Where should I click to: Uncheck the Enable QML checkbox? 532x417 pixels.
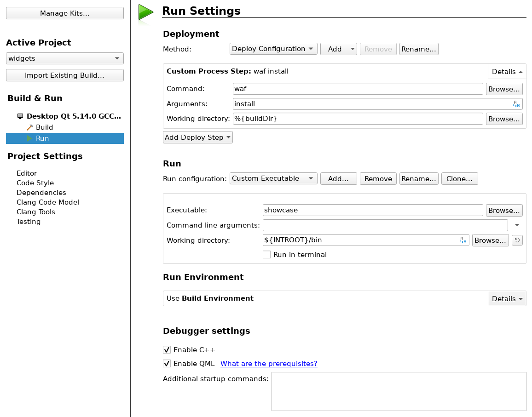pyautogui.click(x=167, y=364)
